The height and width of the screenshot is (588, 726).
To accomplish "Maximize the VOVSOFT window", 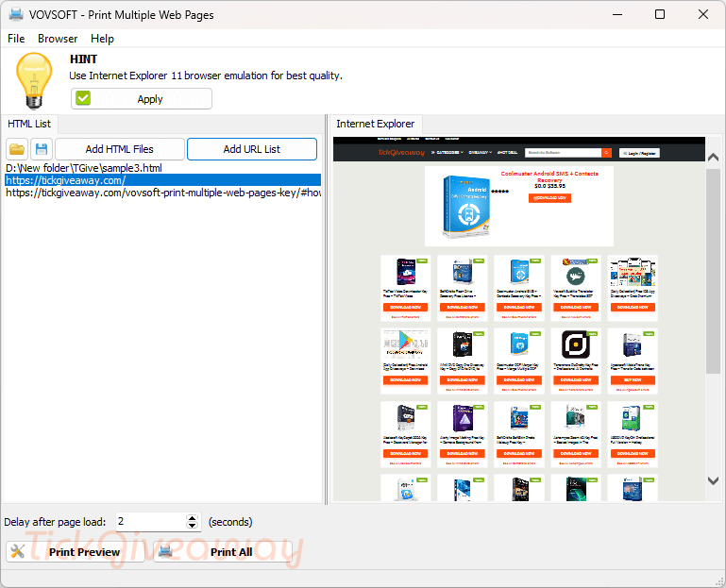I will pos(660,14).
